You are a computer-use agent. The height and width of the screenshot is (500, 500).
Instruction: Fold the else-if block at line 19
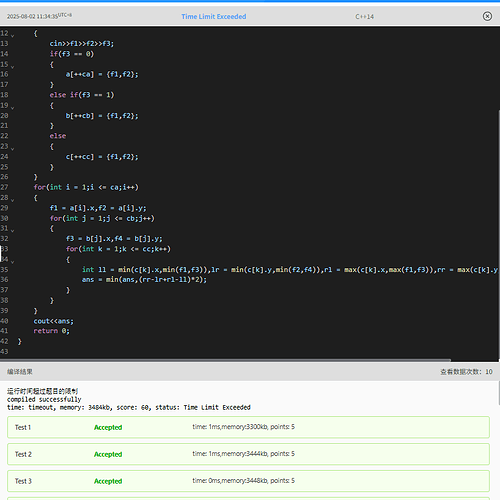click(13, 108)
